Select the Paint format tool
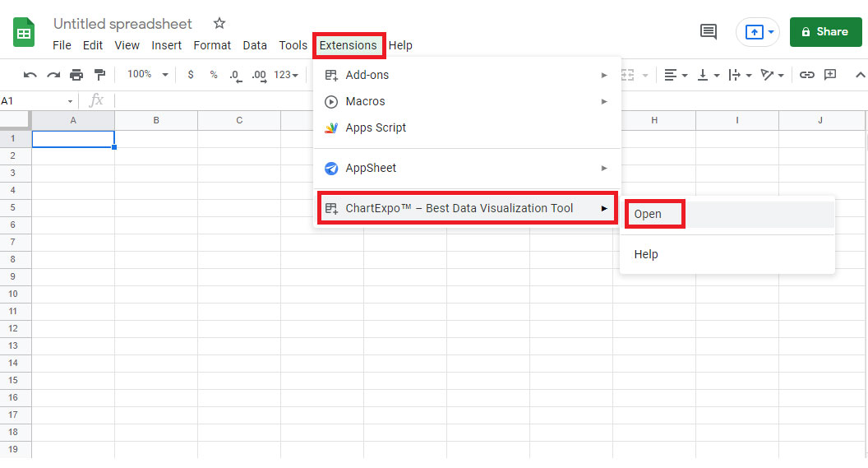This screenshot has width=868, height=468. click(99, 75)
